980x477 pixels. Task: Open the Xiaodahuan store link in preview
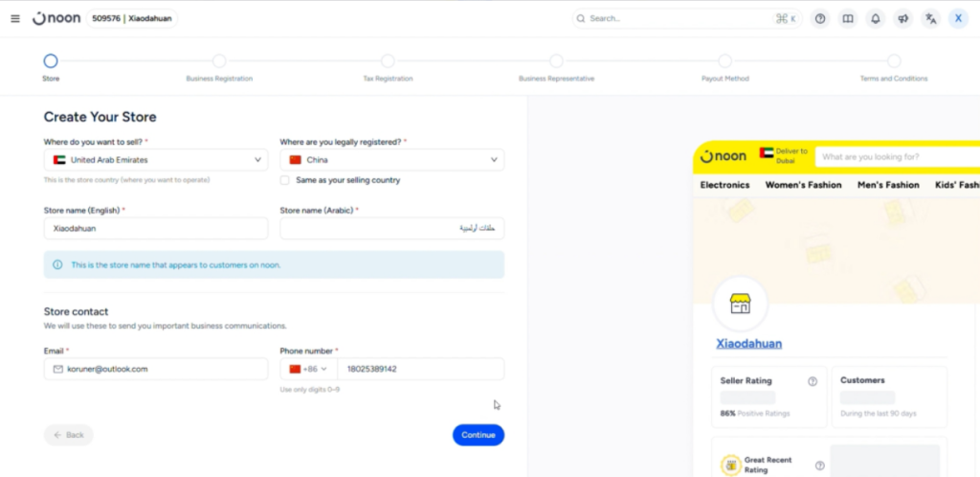[x=748, y=344]
